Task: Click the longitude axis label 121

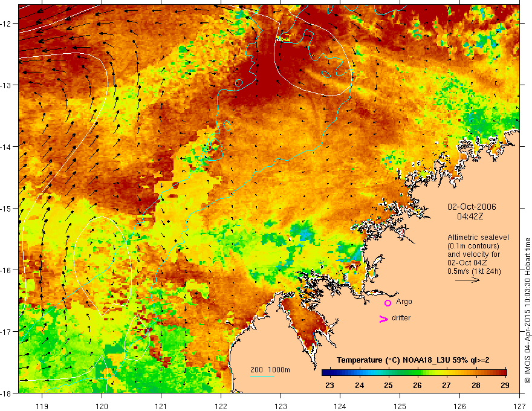Action: 161,406
